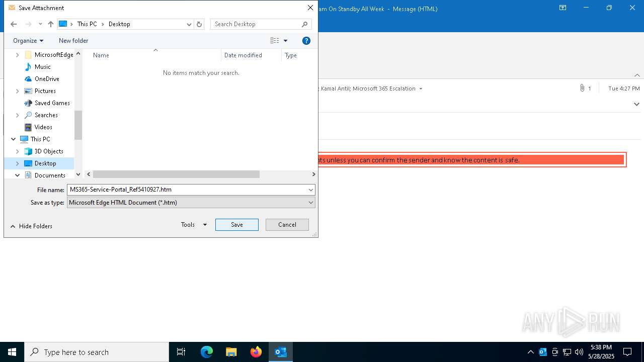Switch to Outlook in the taskbar
The image size is (644, 362).
coord(281,352)
